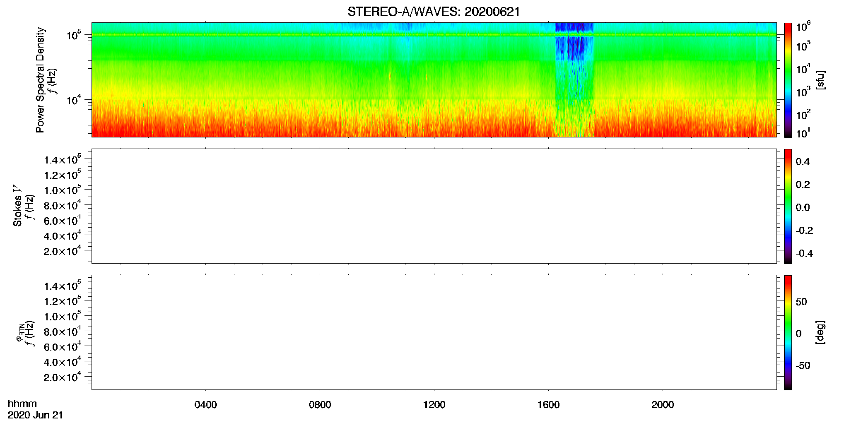868x447 pixels.
Task: Click the power spectral density colorbar
Action: pyautogui.click(x=788, y=80)
